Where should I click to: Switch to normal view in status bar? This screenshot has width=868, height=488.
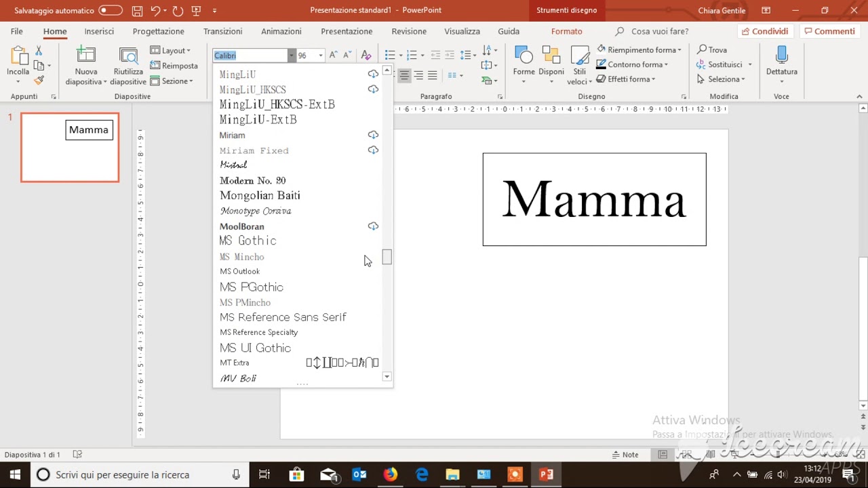(663, 455)
